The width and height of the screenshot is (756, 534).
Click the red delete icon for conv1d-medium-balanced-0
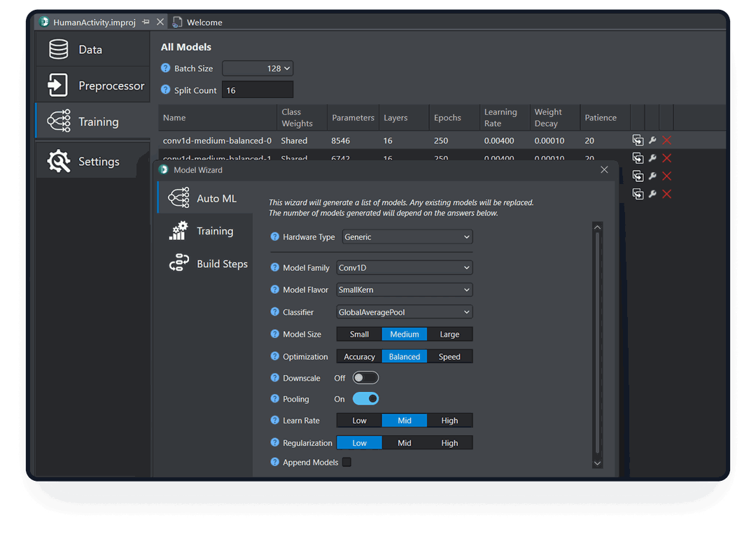coord(666,141)
